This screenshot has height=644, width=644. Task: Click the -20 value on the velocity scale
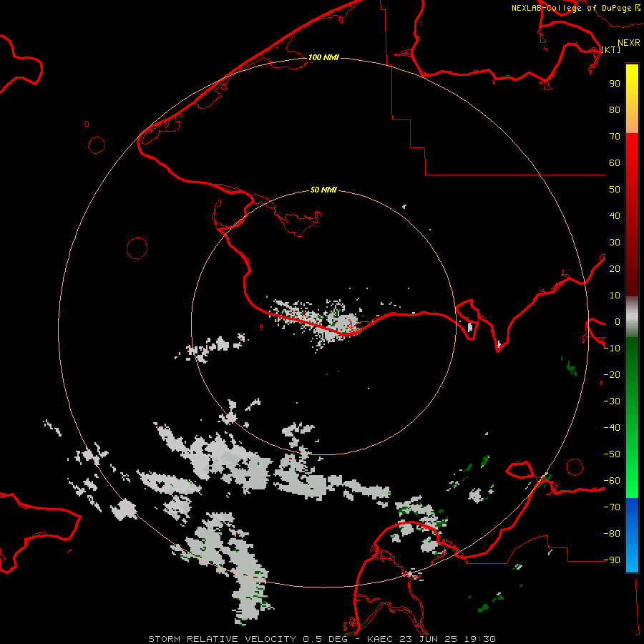point(612,375)
